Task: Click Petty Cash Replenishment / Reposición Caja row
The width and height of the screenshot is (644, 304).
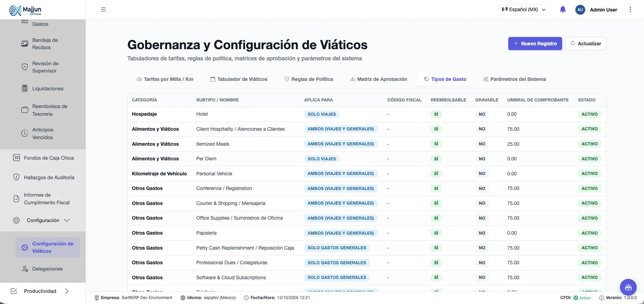Action: click(x=367, y=248)
